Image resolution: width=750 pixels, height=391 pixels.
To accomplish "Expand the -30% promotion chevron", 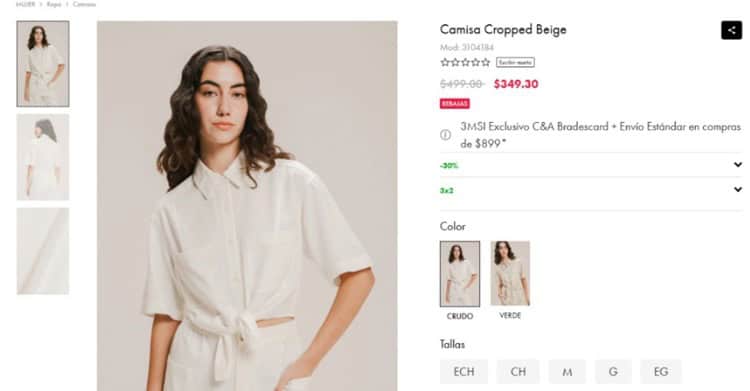I will (738, 165).
